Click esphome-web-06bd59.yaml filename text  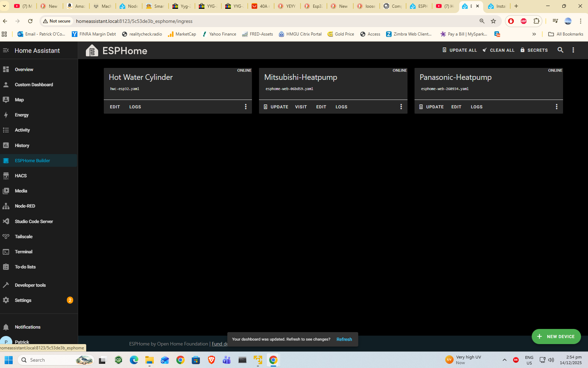(x=289, y=89)
